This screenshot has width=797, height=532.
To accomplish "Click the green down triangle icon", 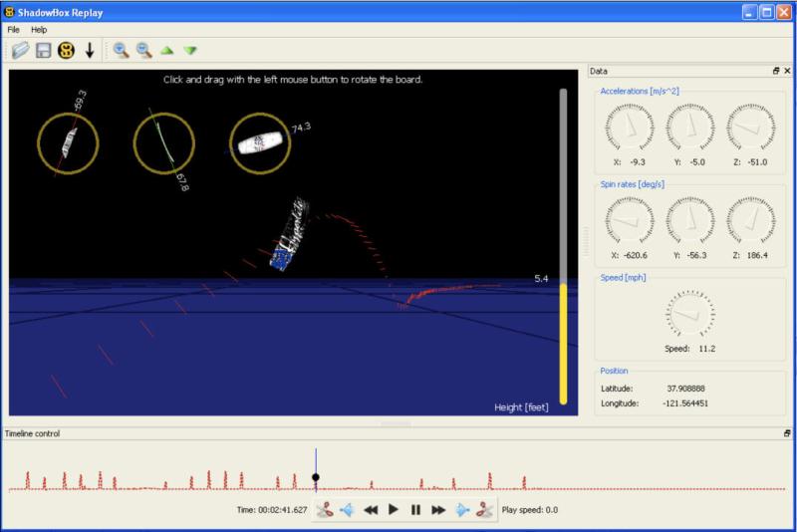I will [189, 50].
